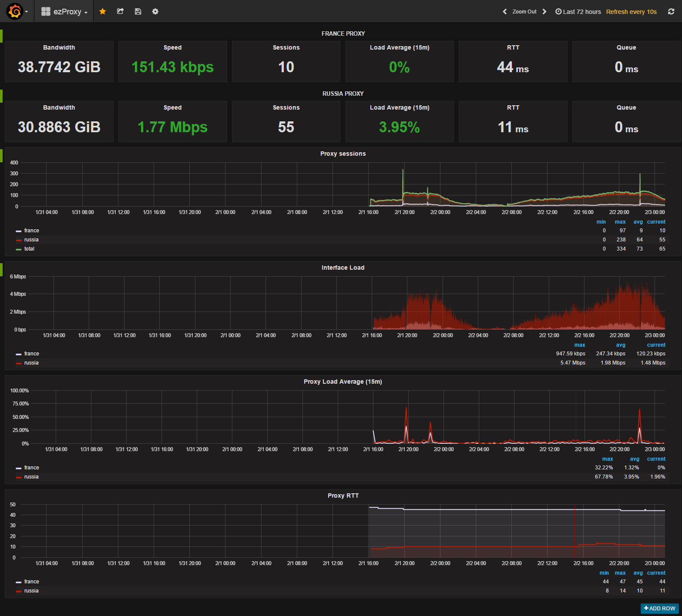682x616 pixels.
Task: Shift time range backward with left chevron
Action: tap(505, 12)
